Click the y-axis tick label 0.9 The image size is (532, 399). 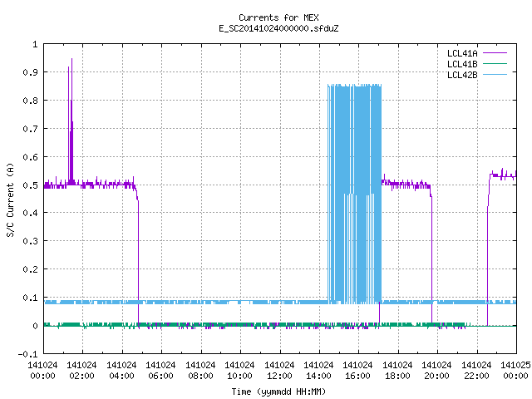[x=30, y=72]
